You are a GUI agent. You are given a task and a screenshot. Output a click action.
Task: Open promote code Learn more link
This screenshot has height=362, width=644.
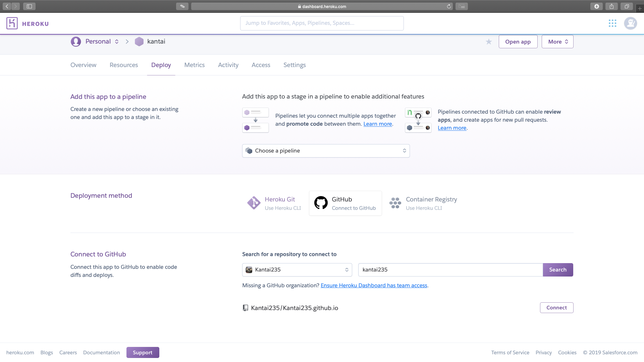click(378, 124)
